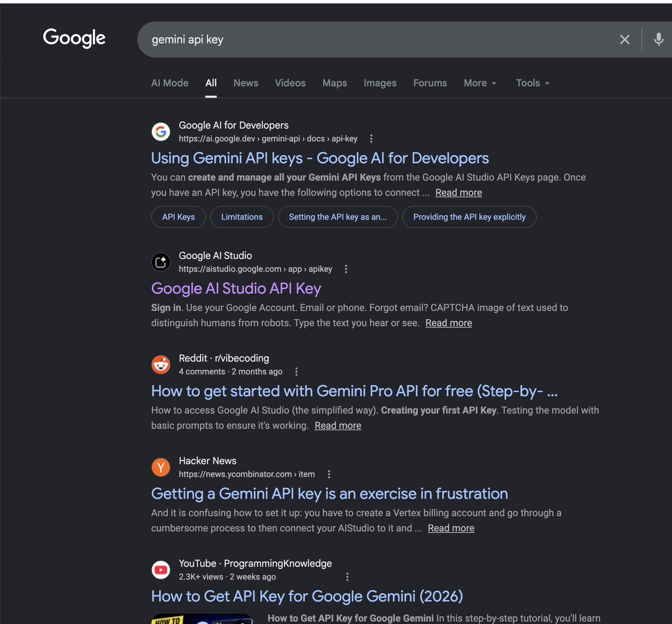Click Read more on Reddit snippet

338,425
